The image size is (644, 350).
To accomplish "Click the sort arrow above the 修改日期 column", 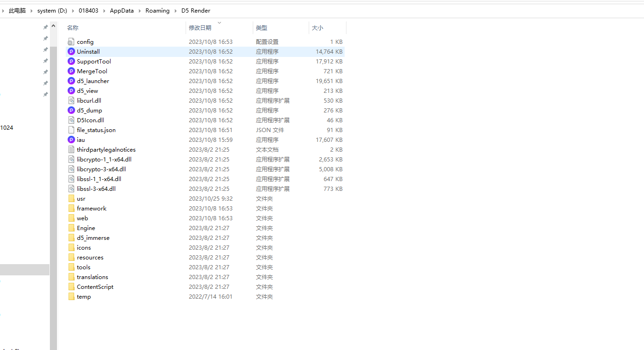I will click(219, 22).
